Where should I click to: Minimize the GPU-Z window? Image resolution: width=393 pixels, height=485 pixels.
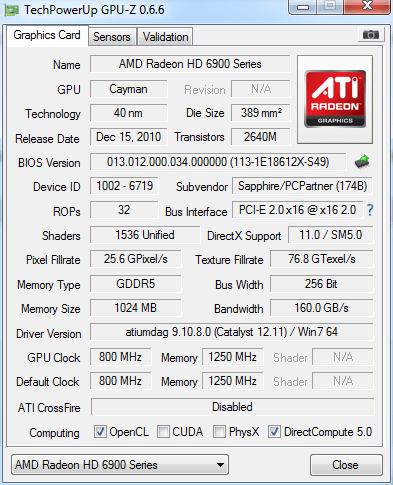(303, 7)
